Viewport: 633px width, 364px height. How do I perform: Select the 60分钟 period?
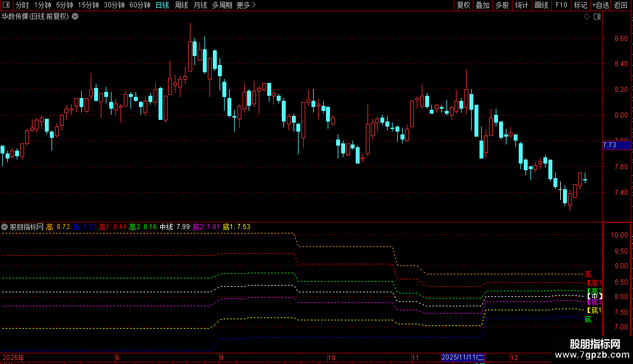140,5
